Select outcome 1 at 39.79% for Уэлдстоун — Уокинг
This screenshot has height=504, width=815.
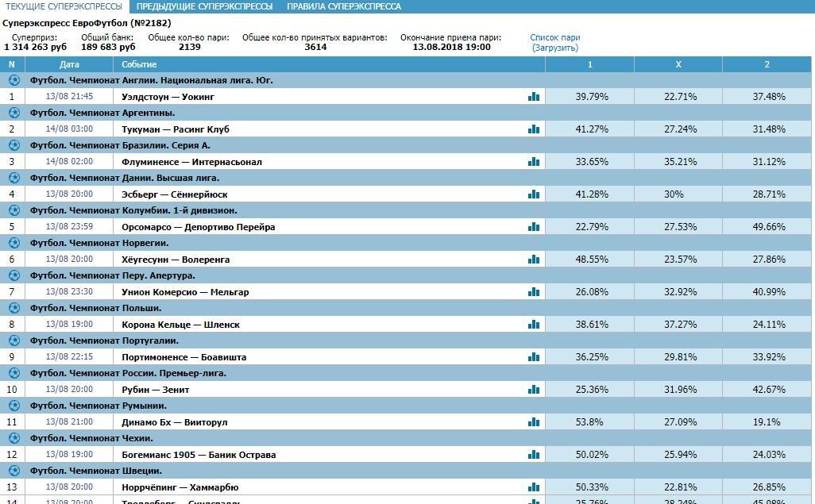tap(591, 97)
